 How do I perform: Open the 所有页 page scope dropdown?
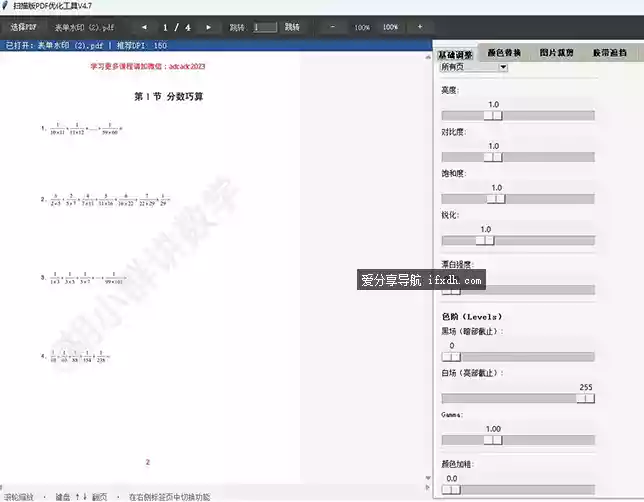[x=474, y=67]
